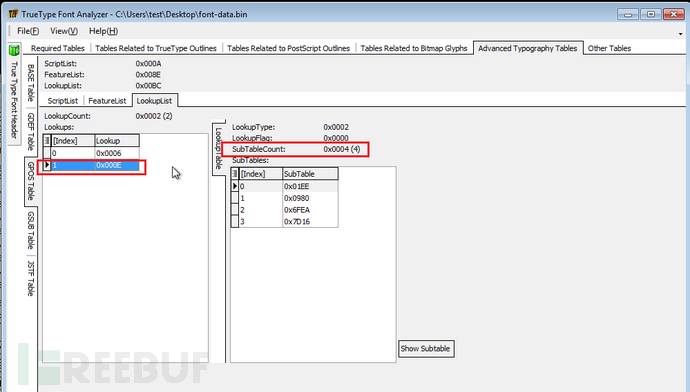Select subtable entry 0x01EE
This screenshot has width=690, height=392.
tap(285, 187)
